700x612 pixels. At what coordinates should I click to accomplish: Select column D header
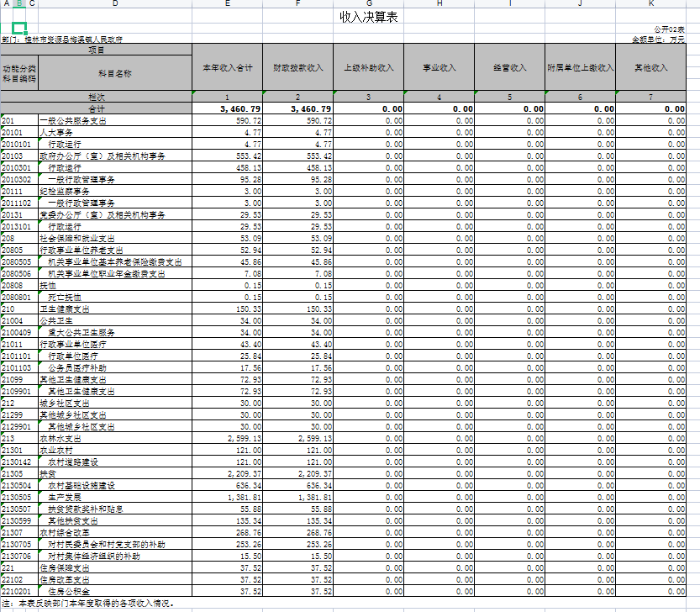tap(114, 4)
